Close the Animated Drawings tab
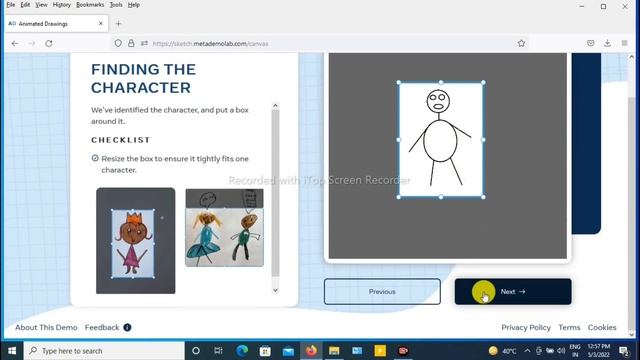The height and width of the screenshot is (360, 640). [x=101, y=24]
